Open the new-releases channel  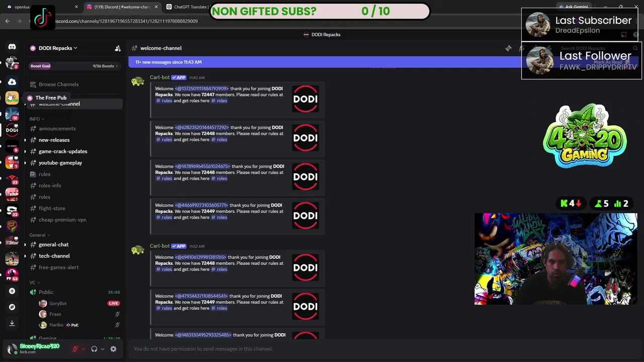click(74, 140)
